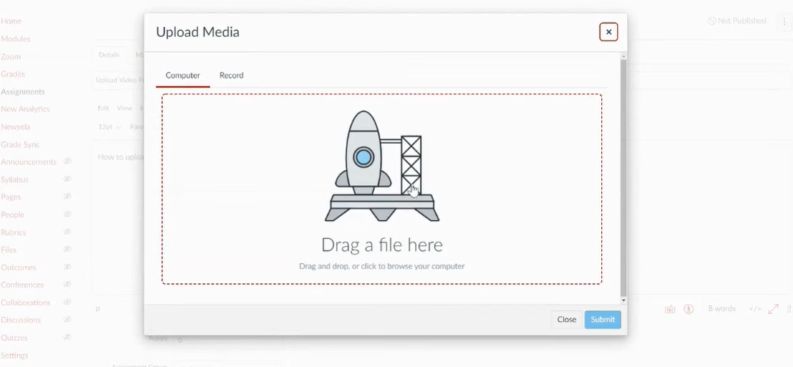Open Grade Sync in the course navigation
This screenshot has height=367, width=793.
pos(20,145)
